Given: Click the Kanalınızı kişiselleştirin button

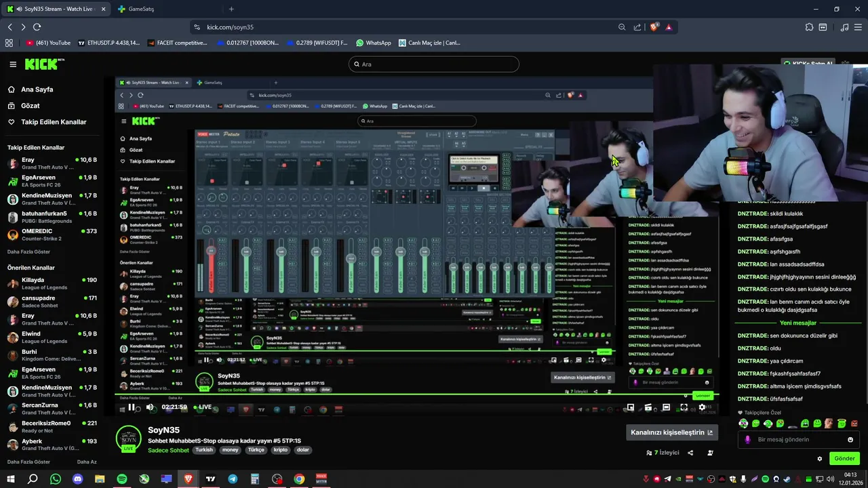Looking at the screenshot, I should coord(671,432).
